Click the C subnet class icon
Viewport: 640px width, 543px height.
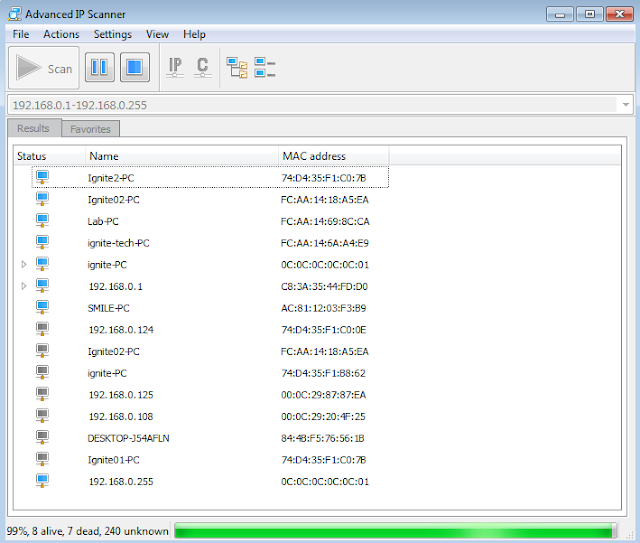point(202,67)
